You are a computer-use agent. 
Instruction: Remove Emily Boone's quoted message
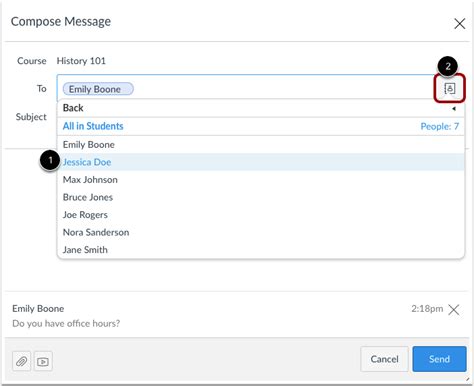pyautogui.click(x=454, y=310)
